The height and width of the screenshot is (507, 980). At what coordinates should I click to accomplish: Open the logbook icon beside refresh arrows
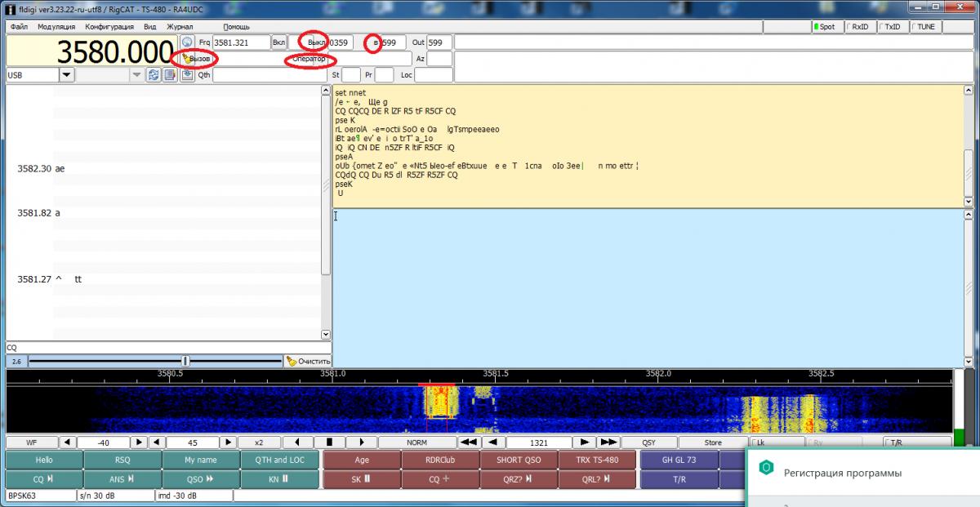(170, 75)
